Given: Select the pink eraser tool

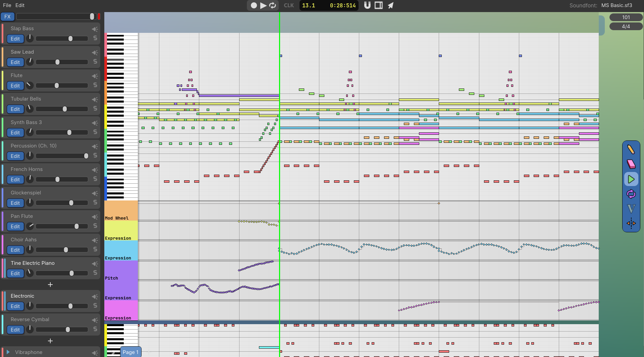Looking at the screenshot, I should click(x=631, y=164).
